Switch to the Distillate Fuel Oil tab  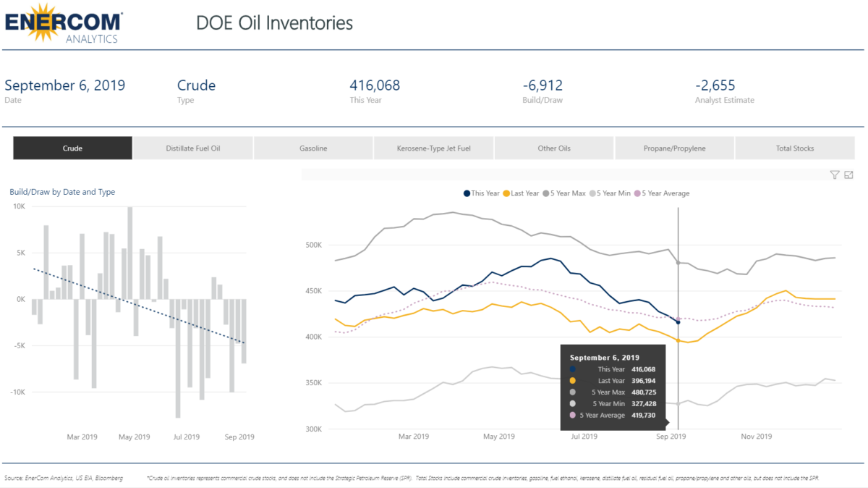pyautogui.click(x=192, y=148)
